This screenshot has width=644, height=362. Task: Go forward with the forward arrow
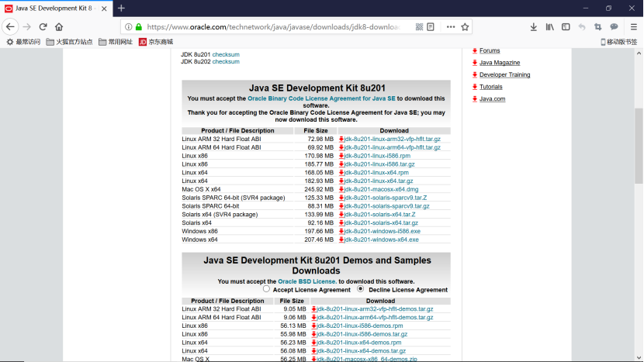[27, 27]
